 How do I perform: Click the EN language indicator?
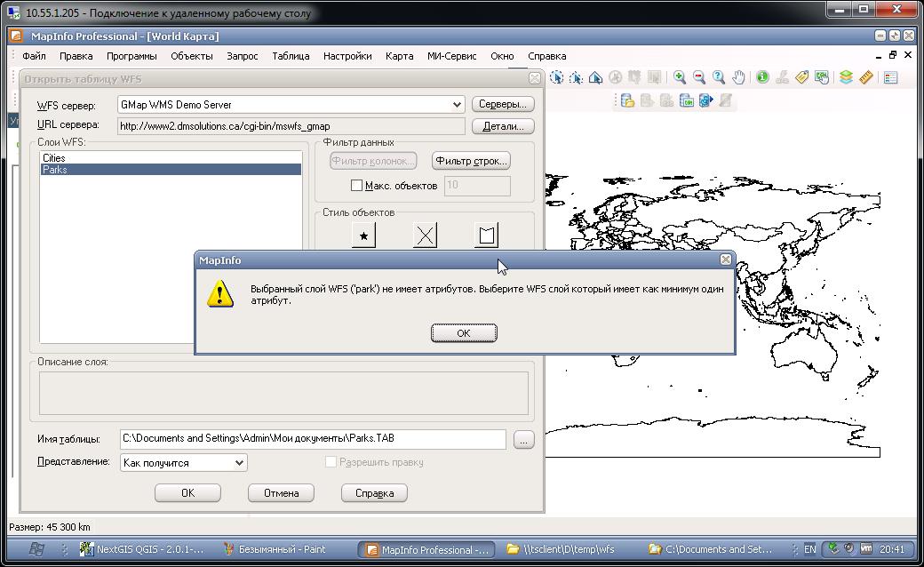[810, 549]
